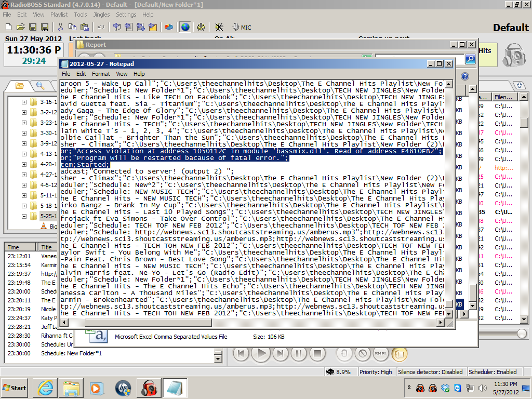Click the Title column header in history list
This screenshot has width=532, height=399.
(47, 247)
